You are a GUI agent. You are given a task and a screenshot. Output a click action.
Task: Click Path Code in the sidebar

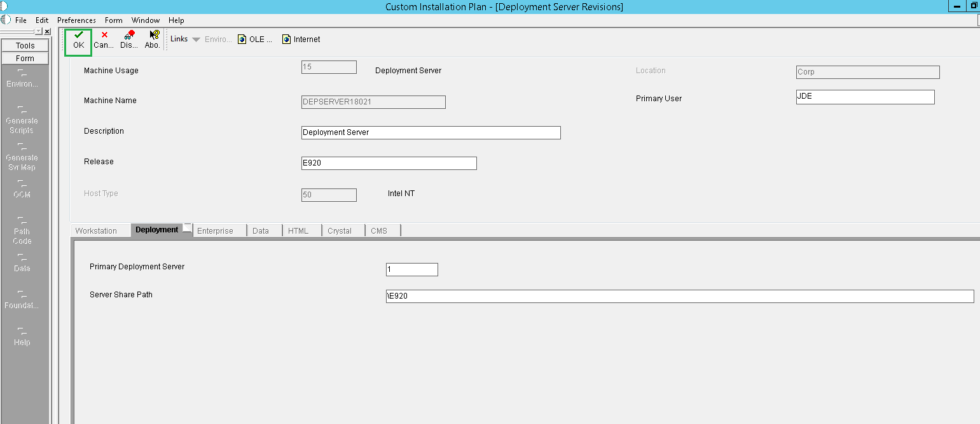21,232
